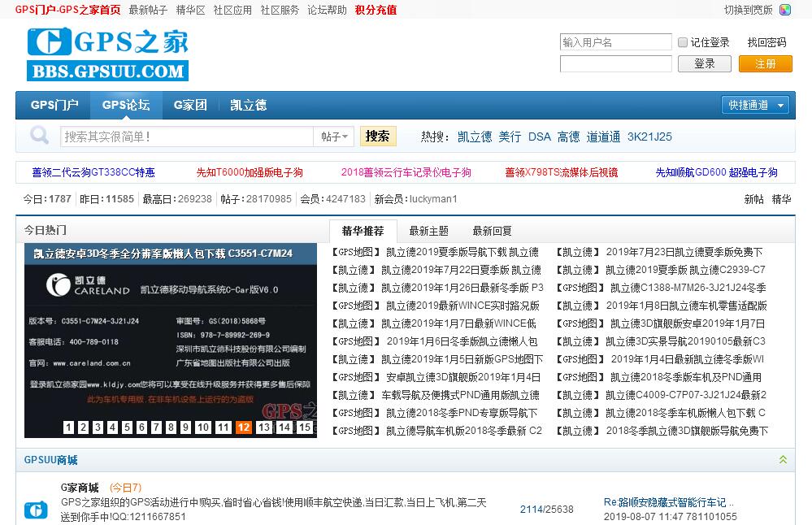Open the GPS门户 navigation menu
The height and width of the screenshot is (525, 812).
pyautogui.click(x=54, y=105)
